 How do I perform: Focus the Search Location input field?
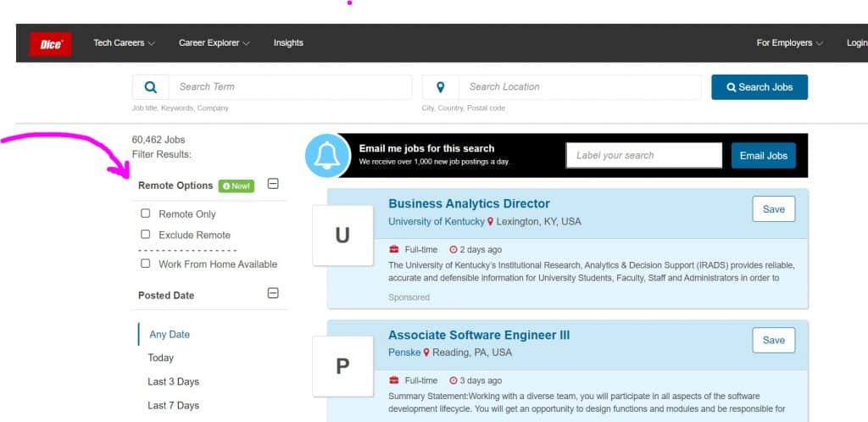[x=580, y=87]
